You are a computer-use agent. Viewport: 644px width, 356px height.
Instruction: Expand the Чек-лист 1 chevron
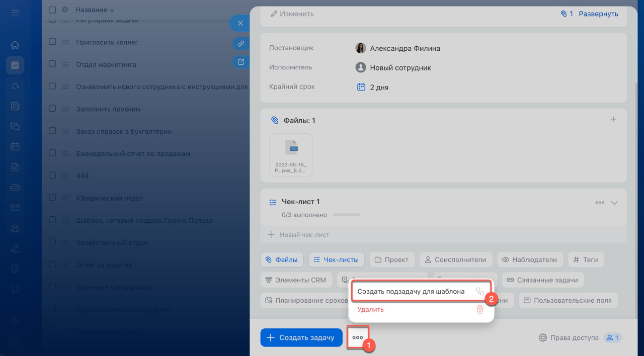click(614, 203)
